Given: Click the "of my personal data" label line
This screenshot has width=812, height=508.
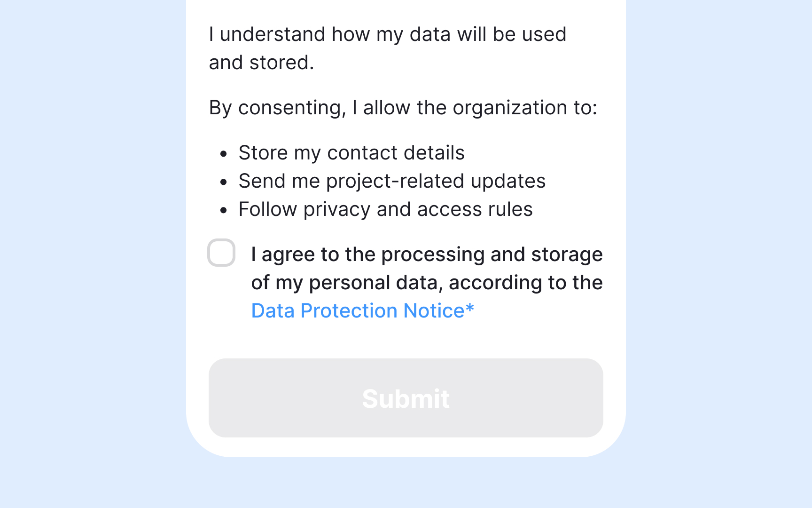Looking at the screenshot, I should pos(427,283).
